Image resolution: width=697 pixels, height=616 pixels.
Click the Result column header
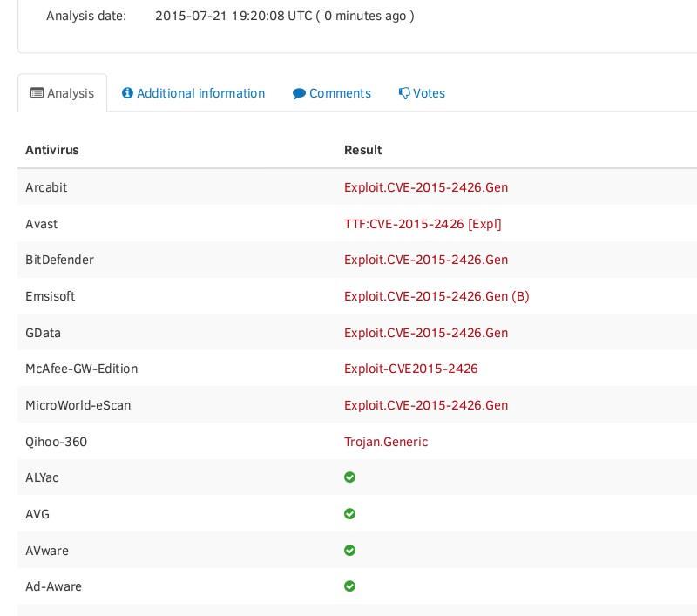[x=362, y=150]
